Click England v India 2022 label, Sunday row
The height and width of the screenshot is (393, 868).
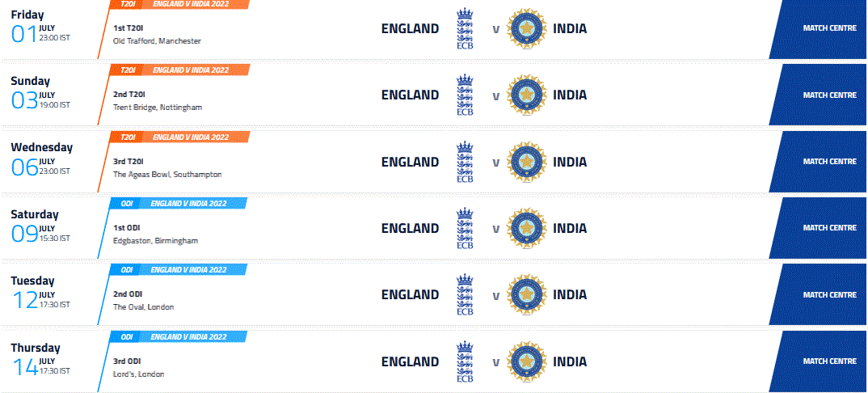[x=192, y=70]
